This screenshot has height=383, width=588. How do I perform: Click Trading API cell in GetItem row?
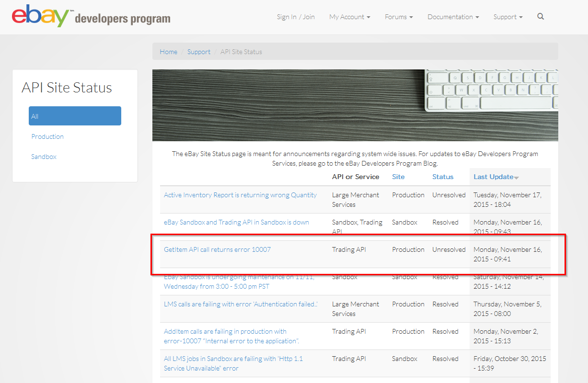pos(349,249)
